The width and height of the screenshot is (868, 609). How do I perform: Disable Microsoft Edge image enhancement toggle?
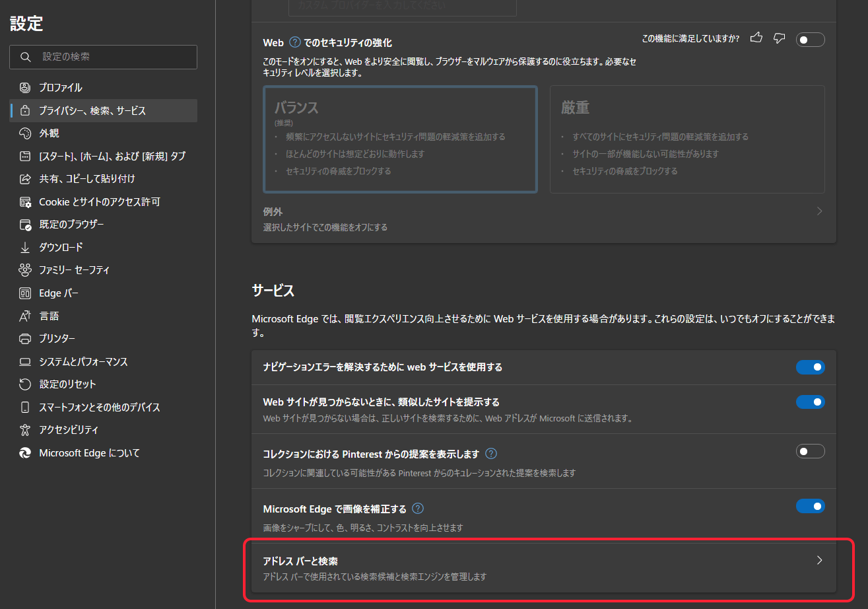tap(810, 507)
